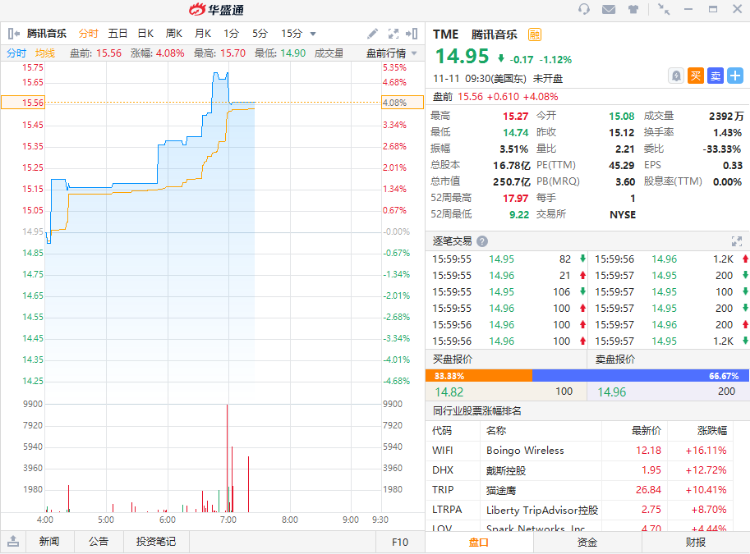This screenshot has width=750, height=554.
Task: Click the help icon beside 逐笔交易
Action: 482,241
